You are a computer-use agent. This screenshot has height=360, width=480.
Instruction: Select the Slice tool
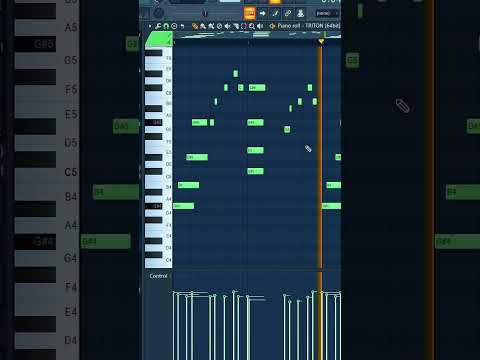click(236, 26)
